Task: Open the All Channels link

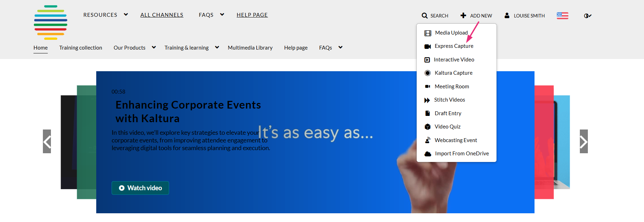Action: pos(162,15)
